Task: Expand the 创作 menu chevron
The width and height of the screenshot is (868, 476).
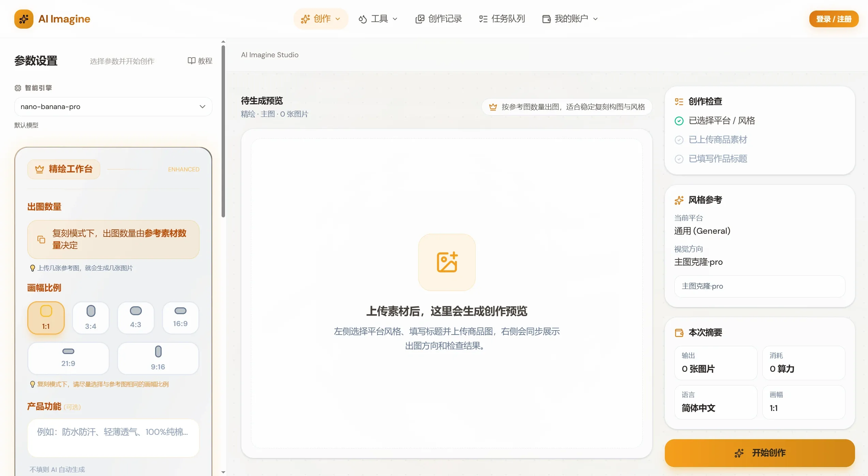Action: click(x=338, y=19)
